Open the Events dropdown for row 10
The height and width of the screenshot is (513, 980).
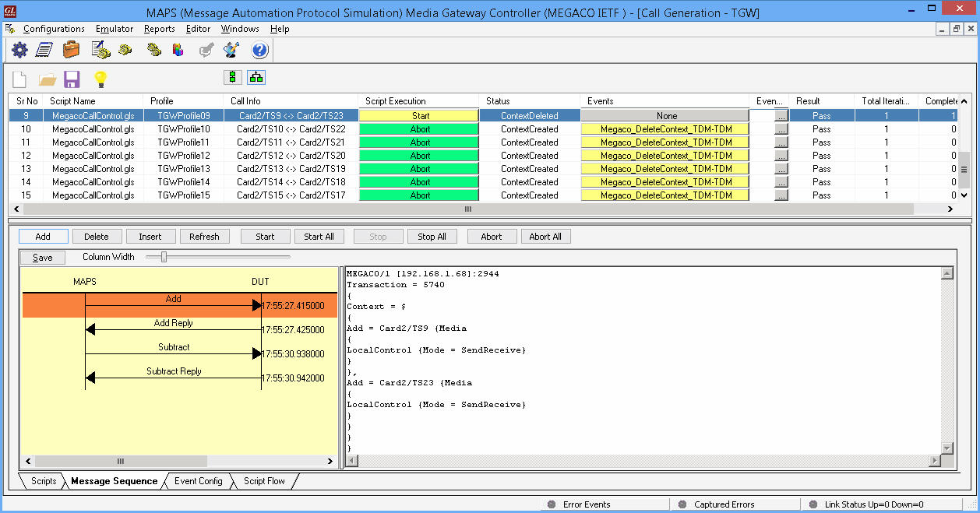(666, 129)
